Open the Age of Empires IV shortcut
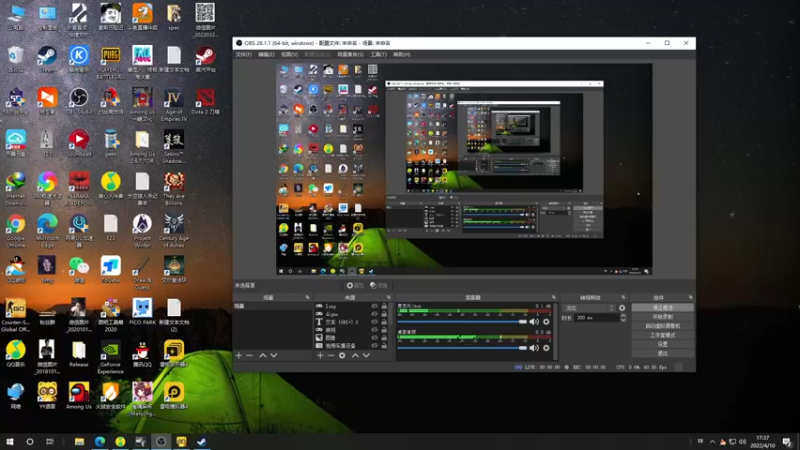800x450 pixels. [x=173, y=105]
